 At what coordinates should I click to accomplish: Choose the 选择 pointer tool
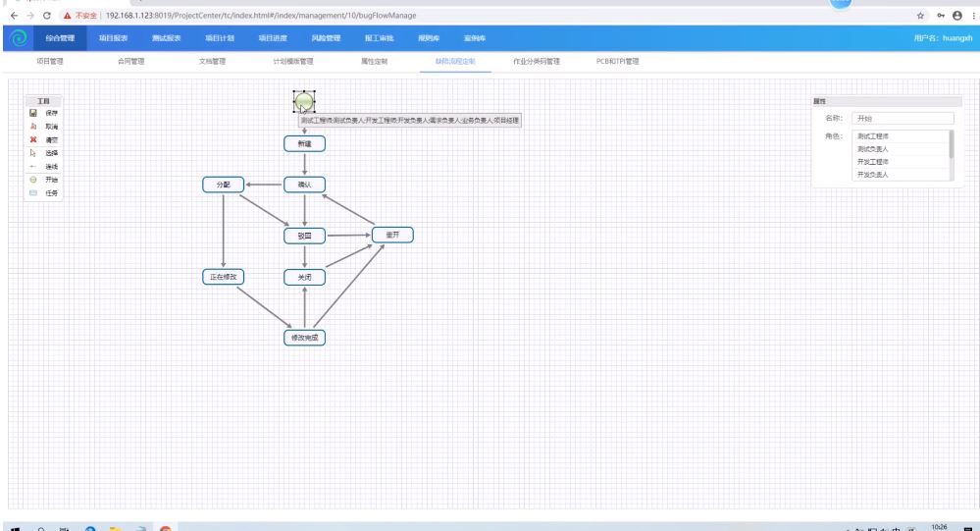tap(33, 153)
